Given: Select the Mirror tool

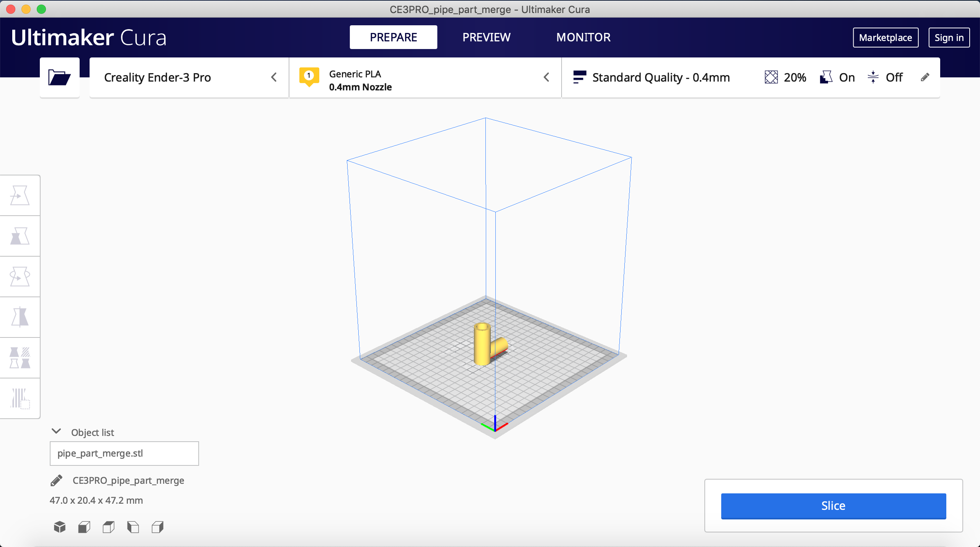Looking at the screenshot, I should (x=20, y=317).
